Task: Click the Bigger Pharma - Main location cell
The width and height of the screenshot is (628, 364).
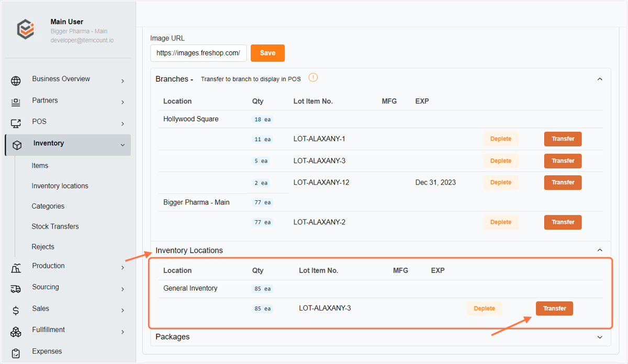Action: 196,202
